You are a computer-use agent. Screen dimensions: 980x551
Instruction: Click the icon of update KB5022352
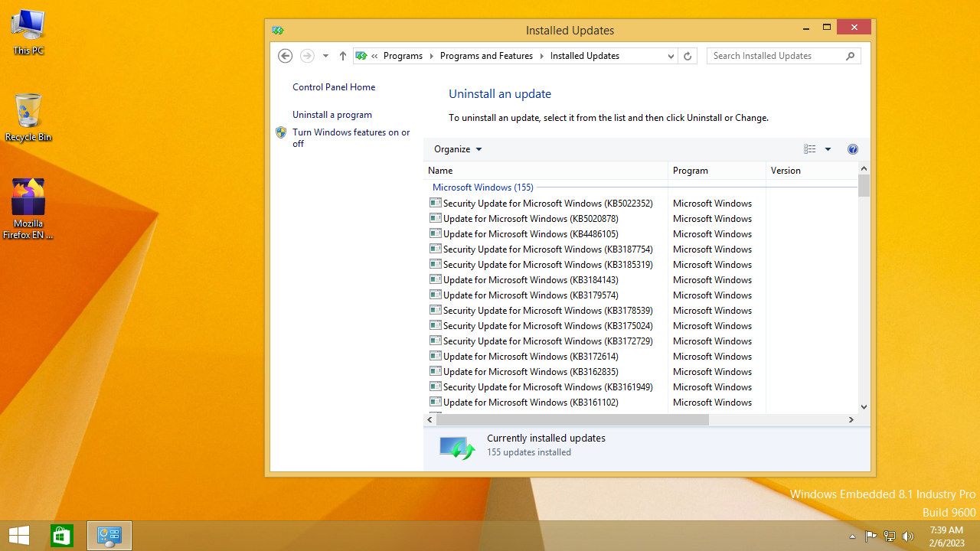pyautogui.click(x=436, y=203)
